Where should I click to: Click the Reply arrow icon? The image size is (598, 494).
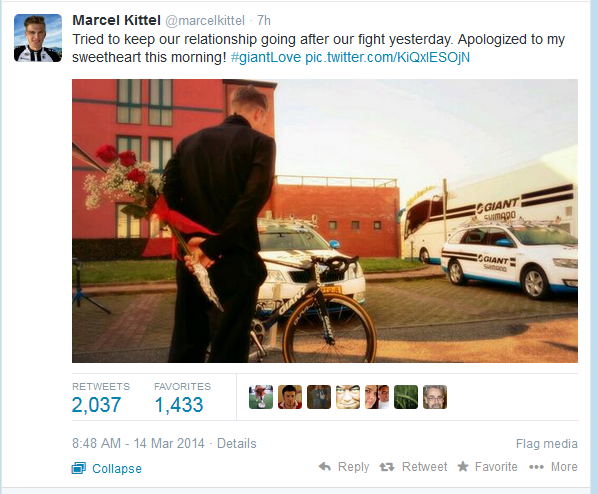[x=325, y=467]
